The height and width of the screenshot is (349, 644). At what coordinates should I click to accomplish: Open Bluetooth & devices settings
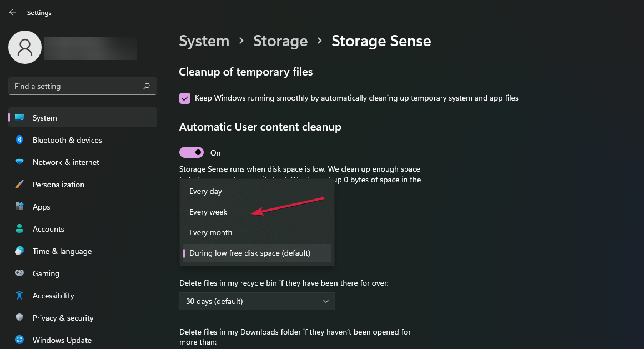(x=67, y=140)
